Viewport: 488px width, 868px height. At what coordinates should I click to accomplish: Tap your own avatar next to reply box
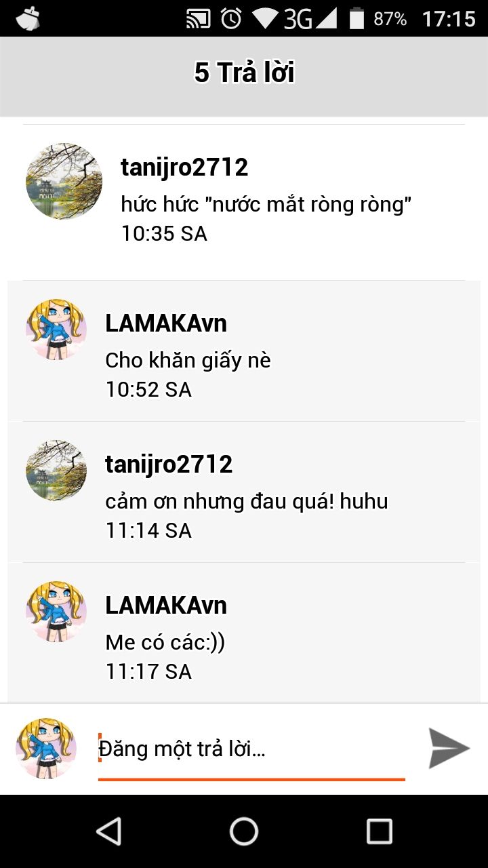point(46,749)
